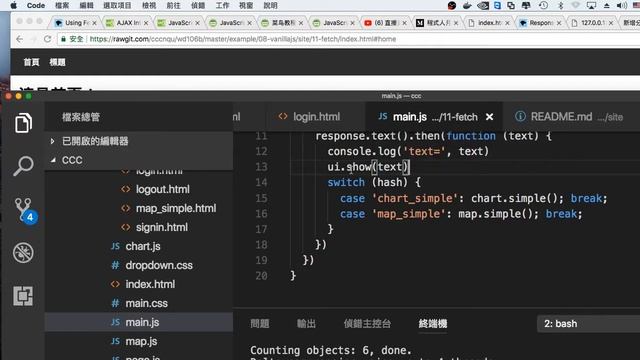This screenshot has width=640, height=360.
Task: Open the 檔案 menu
Action: pyautogui.click(x=62, y=5)
